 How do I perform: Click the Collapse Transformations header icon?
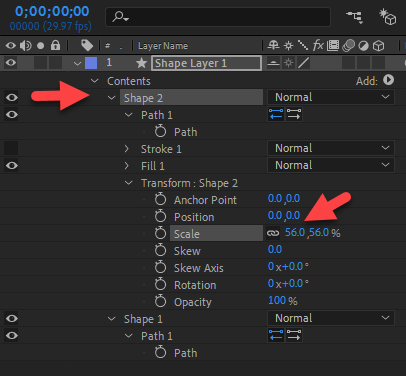click(x=288, y=45)
